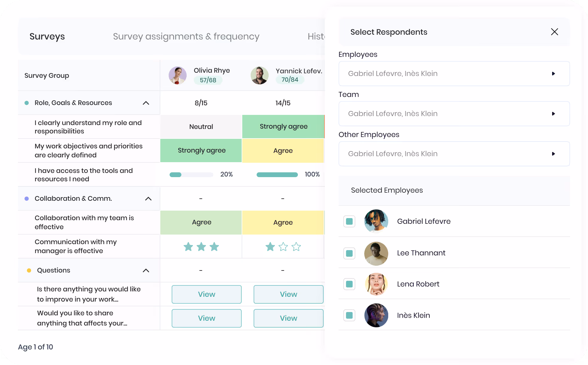Click the 8/15 score cell
The height and width of the screenshot is (365, 588).
[201, 103]
